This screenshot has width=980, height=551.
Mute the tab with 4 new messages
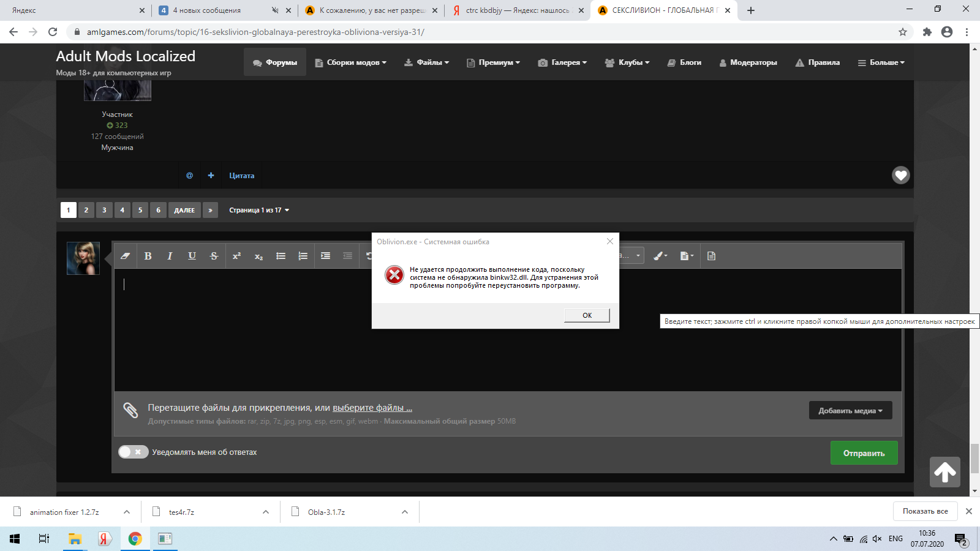[x=275, y=10]
